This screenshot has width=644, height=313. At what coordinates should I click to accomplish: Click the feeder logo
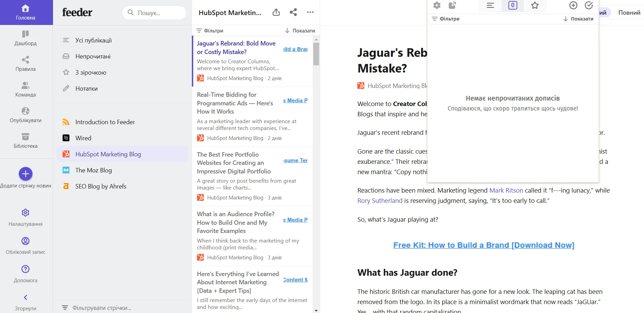(x=77, y=12)
